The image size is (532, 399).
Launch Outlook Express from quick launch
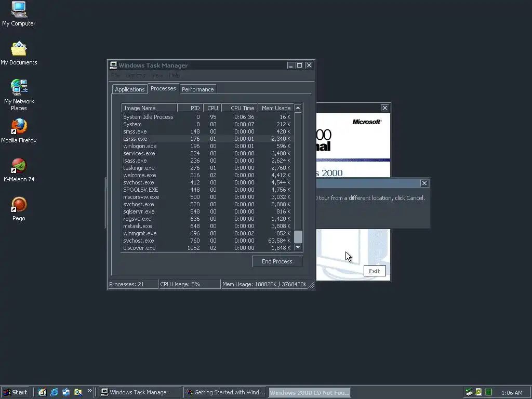[66, 392]
